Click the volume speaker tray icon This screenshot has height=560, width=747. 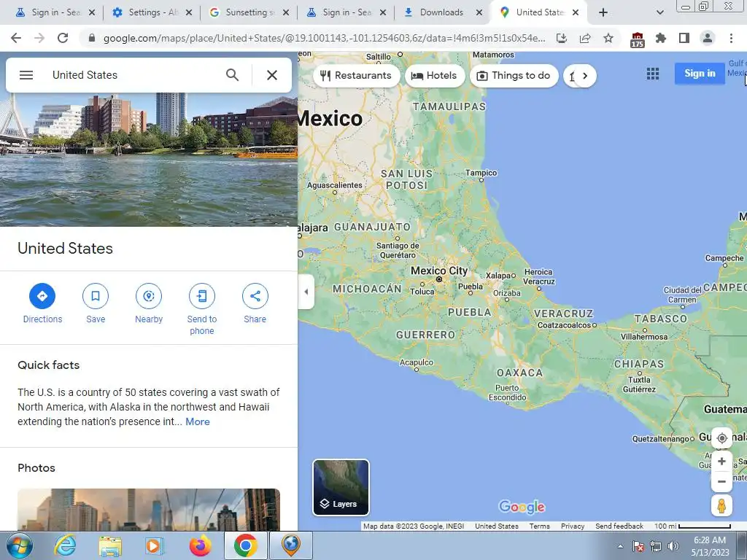(x=673, y=546)
